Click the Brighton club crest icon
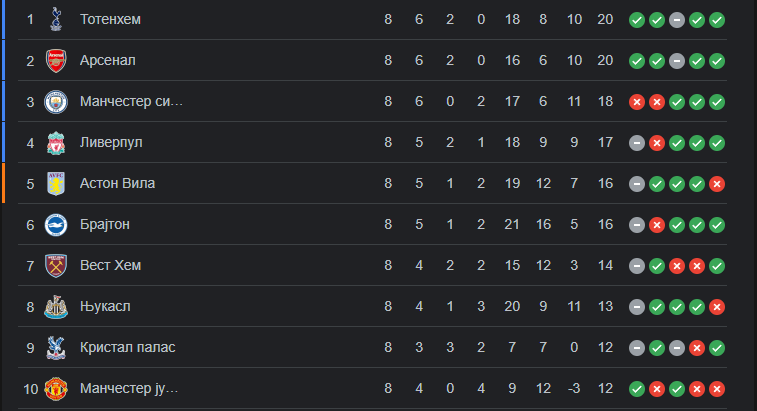 56,224
